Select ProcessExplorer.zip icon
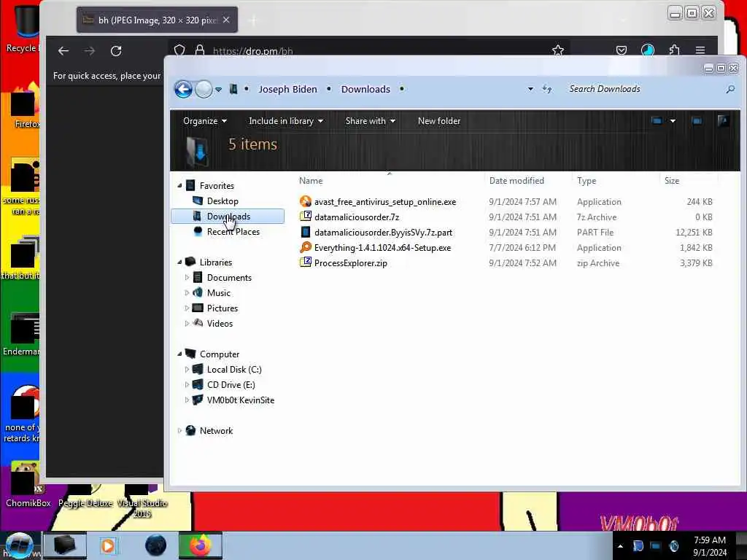747x560 pixels. pyautogui.click(x=306, y=262)
